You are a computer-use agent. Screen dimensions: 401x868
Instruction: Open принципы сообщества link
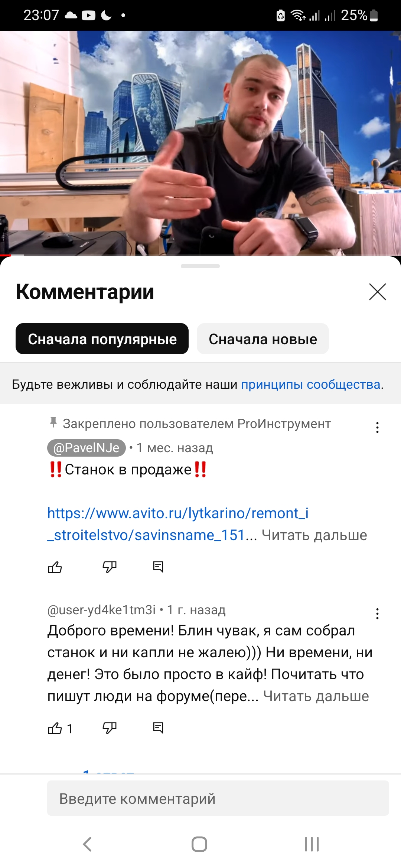311,384
